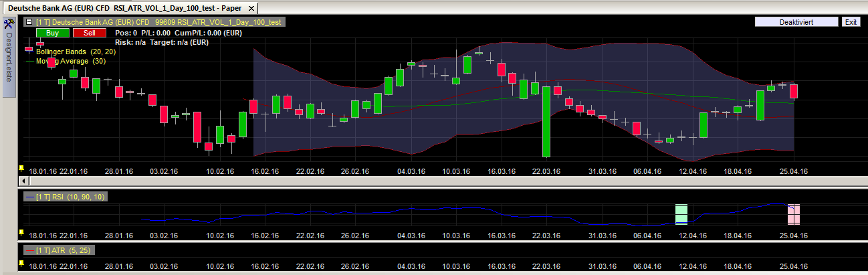Click the scroll left arrow under chart
The width and height of the screenshot is (868, 275).
coord(23,181)
